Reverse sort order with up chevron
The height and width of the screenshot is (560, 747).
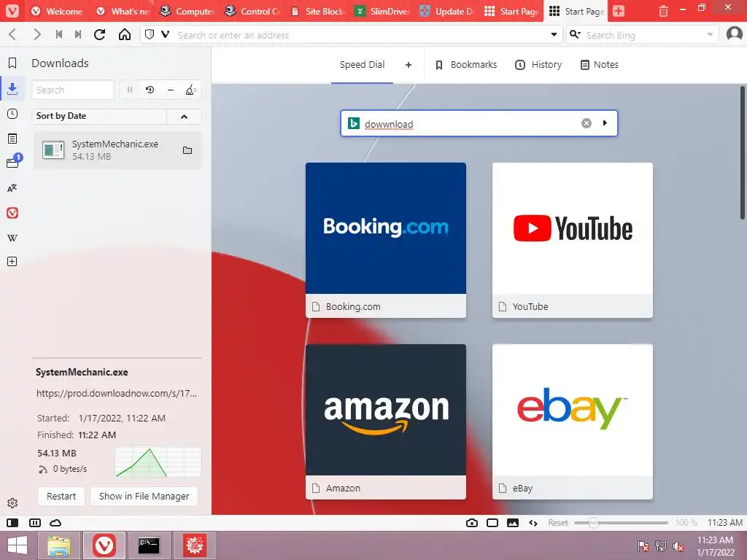click(184, 116)
